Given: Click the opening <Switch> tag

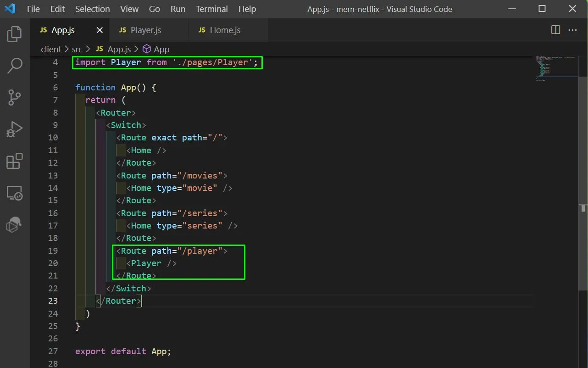Looking at the screenshot, I should click(x=126, y=125).
